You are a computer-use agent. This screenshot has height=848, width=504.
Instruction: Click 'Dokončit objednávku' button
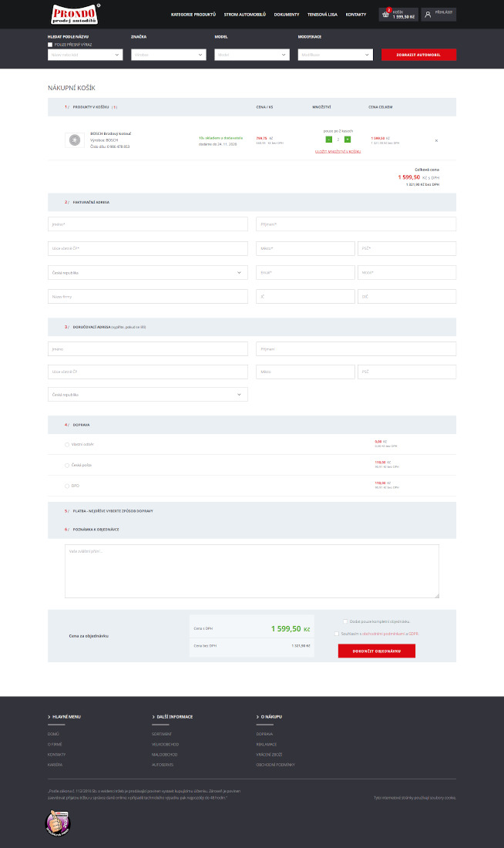point(376,651)
